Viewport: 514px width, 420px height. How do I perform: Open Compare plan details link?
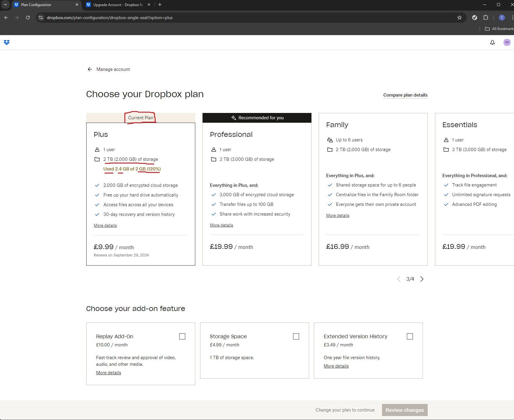point(405,95)
